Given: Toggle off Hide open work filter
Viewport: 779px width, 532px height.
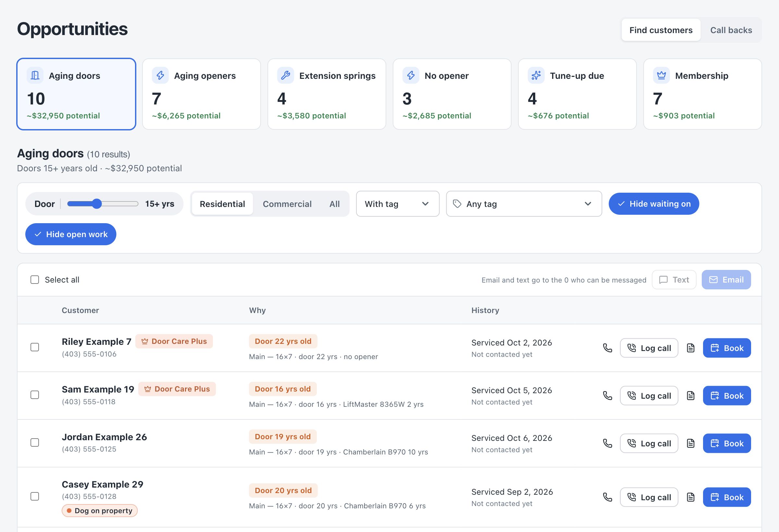Looking at the screenshot, I should tap(71, 234).
